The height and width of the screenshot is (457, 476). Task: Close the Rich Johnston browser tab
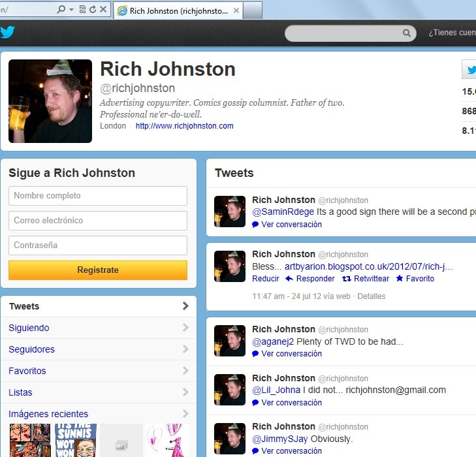[236, 11]
